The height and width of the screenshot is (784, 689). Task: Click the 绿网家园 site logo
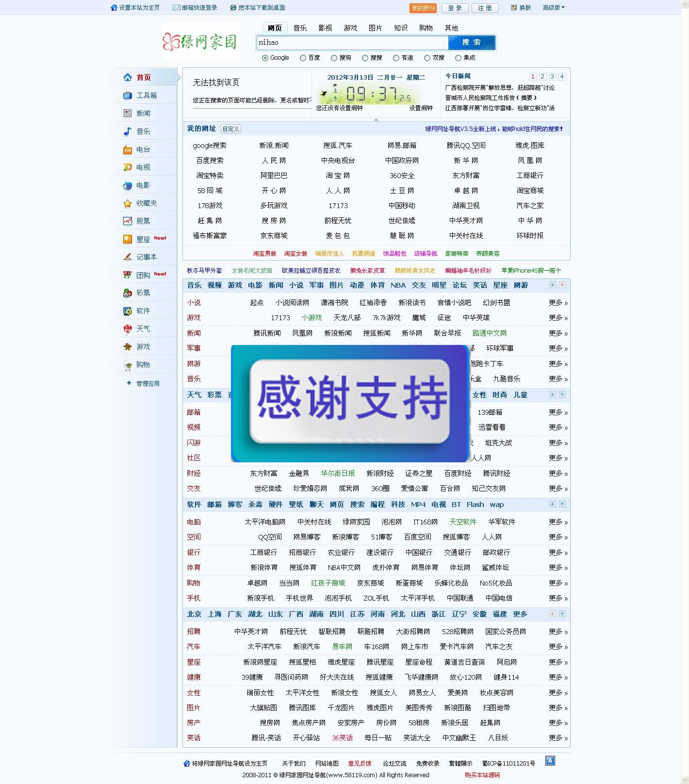pos(201,41)
